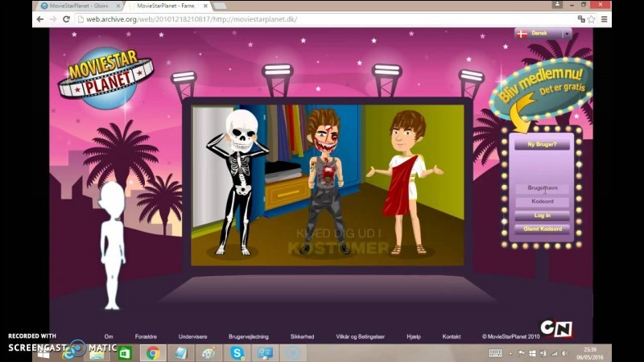Open the Undervisere footer link
The image size is (644, 362).
tap(192, 336)
